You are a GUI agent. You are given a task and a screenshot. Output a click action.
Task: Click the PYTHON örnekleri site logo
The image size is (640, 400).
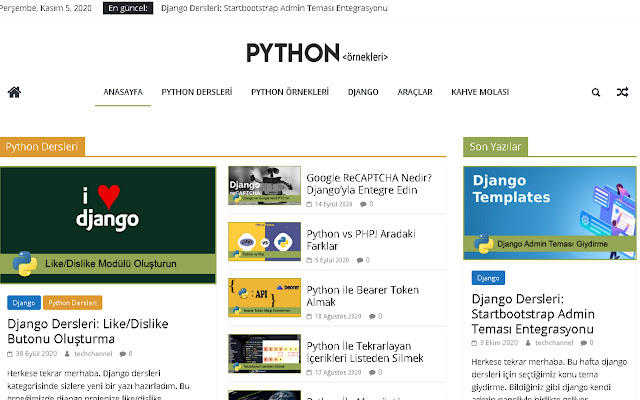(x=317, y=53)
